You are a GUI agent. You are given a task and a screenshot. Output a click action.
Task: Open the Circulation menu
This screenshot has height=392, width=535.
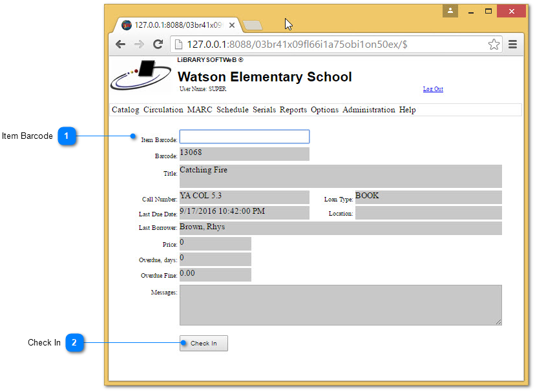[x=163, y=110]
